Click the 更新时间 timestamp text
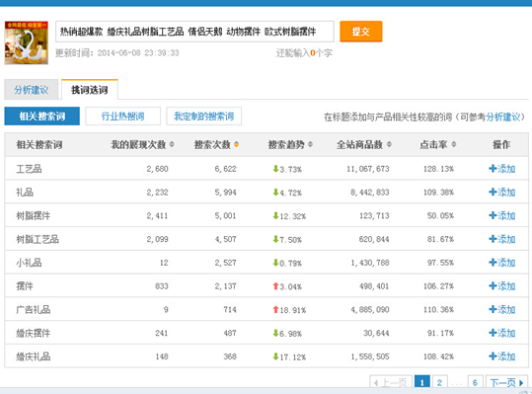 click(117, 53)
